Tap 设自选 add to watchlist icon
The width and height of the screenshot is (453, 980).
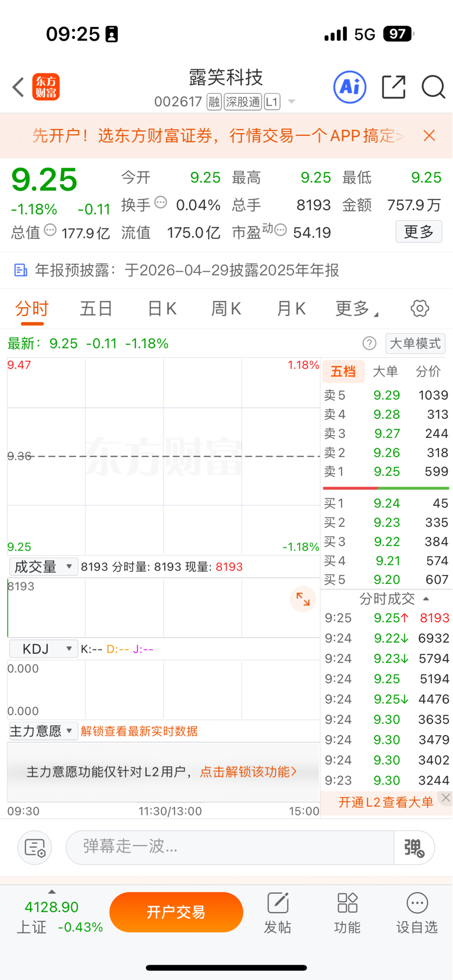[x=417, y=913]
